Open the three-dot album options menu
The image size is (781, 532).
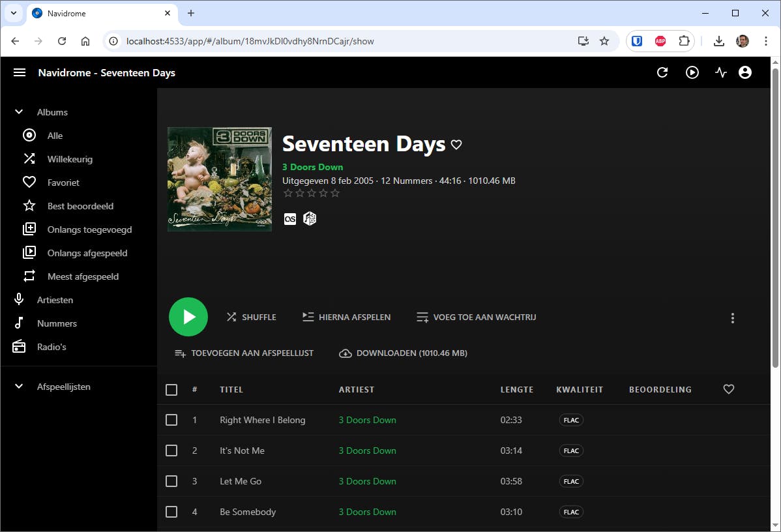pos(732,318)
